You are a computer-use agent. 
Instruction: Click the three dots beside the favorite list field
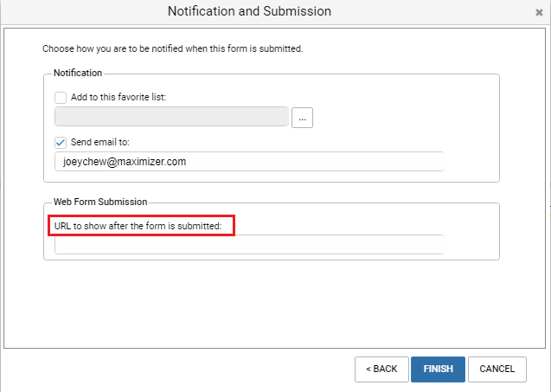click(x=302, y=119)
